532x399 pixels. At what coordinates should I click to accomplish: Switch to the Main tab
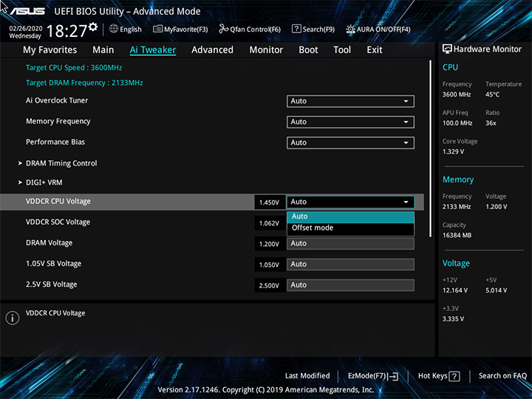pos(103,50)
